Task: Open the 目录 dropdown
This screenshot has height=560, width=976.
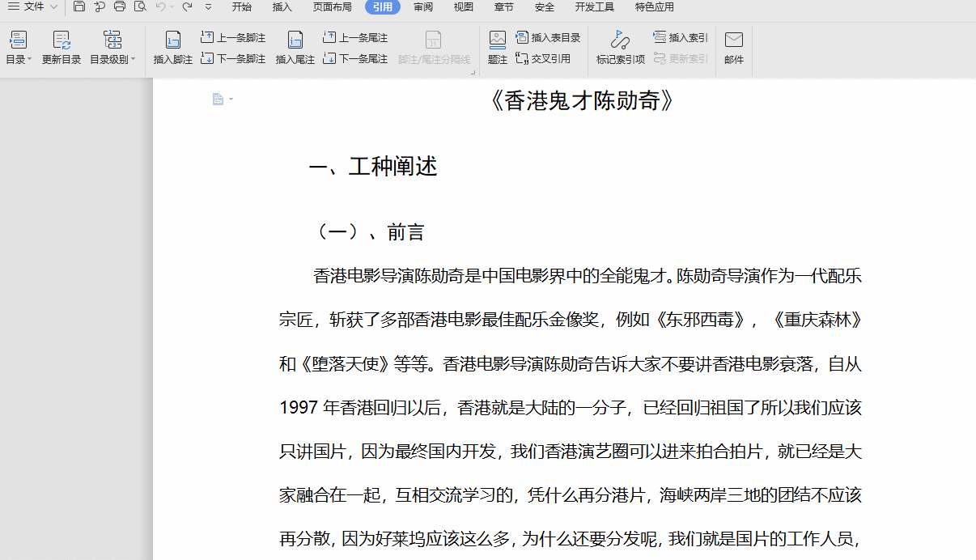Action: point(18,49)
